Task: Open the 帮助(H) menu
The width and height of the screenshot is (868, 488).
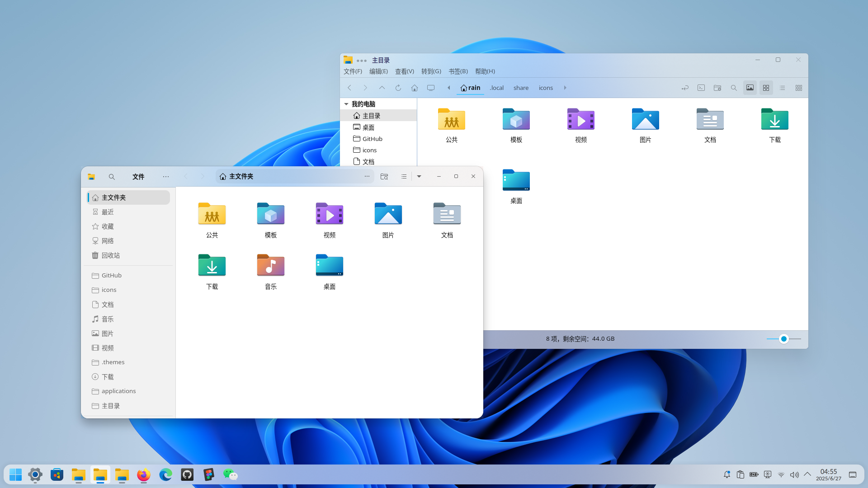Action: [485, 71]
